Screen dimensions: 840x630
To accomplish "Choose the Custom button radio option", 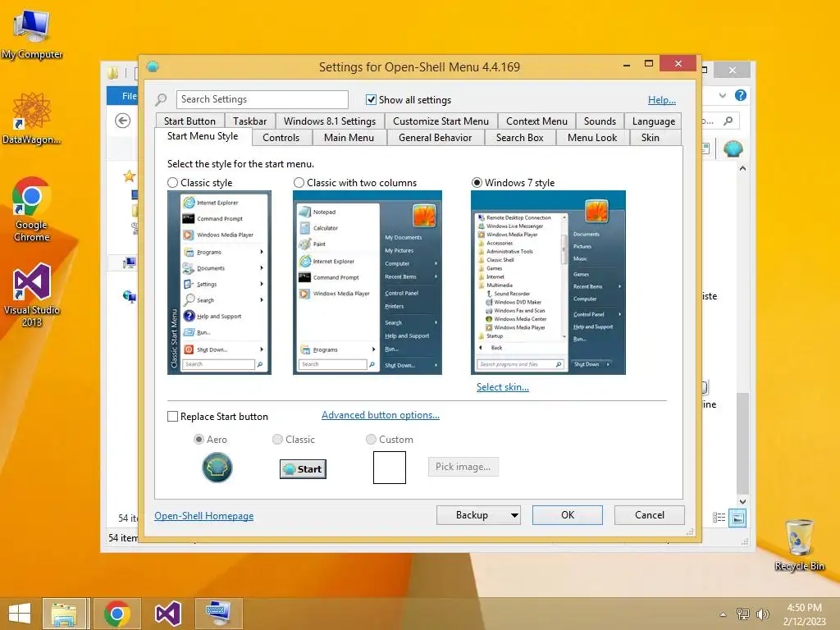I will tap(371, 440).
